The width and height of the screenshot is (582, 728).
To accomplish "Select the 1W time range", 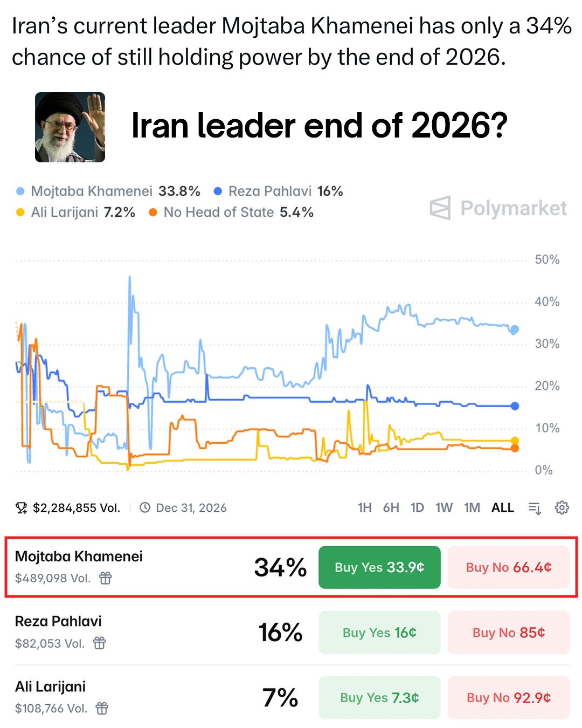I will [444, 508].
